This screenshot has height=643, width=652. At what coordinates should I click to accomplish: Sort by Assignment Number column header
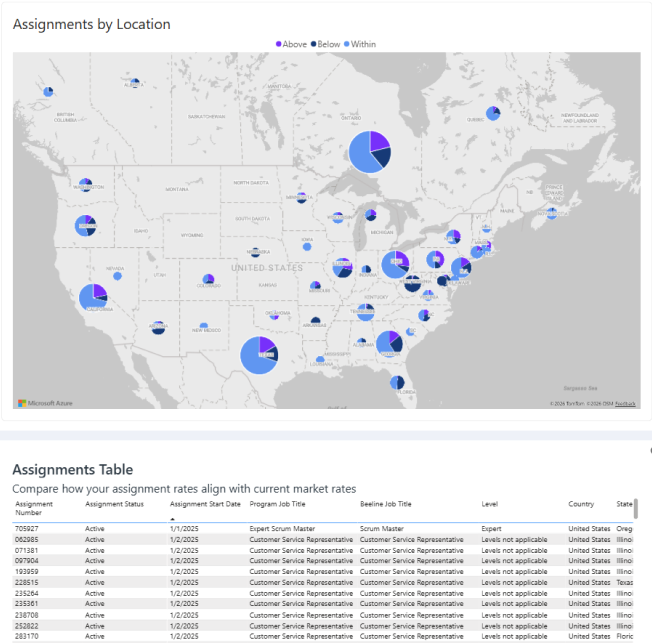pos(34,508)
